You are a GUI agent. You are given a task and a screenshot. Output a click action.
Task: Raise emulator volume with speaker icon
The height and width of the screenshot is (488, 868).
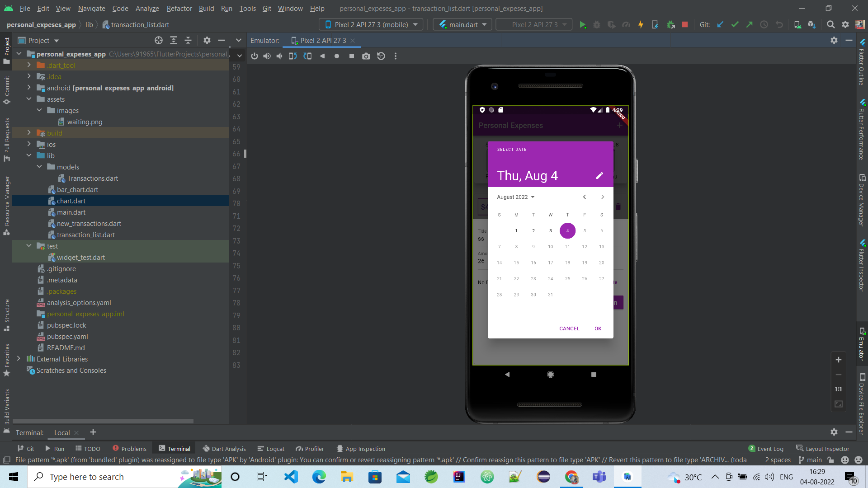[x=267, y=56]
